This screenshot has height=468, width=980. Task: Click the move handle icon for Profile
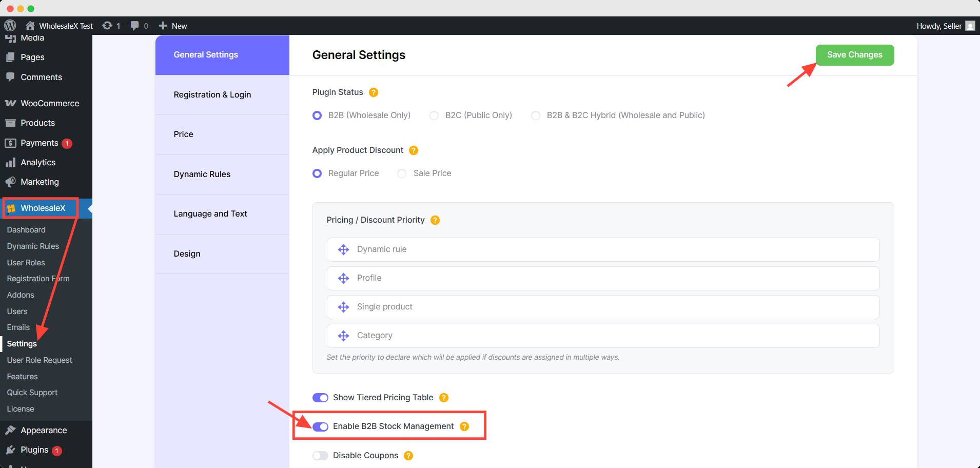pos(343,278)
